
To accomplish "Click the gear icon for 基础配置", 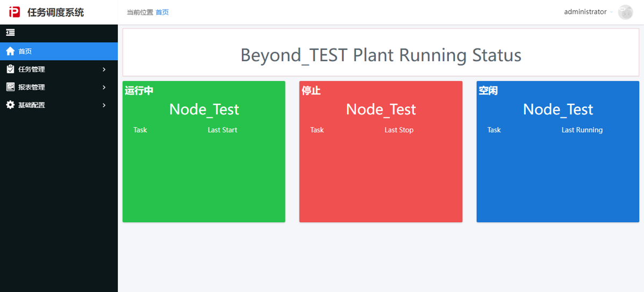I will tap(10, 105).
